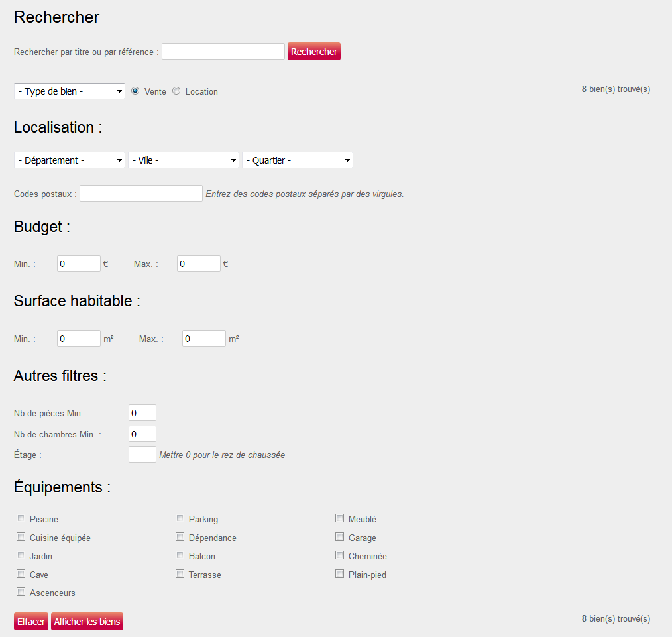The height and width of the screenshot is (637, 672).
Task: Select the Parking equipment filter
Action: click(180, 518)
